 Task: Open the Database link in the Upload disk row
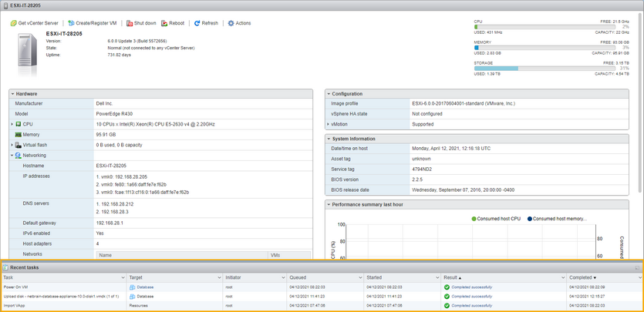coord(146,296)
